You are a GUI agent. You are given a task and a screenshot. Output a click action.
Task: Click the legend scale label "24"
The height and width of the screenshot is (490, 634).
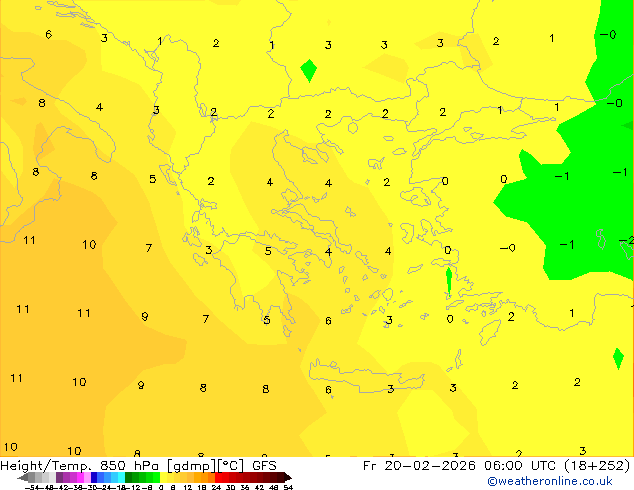coord(216,487)
